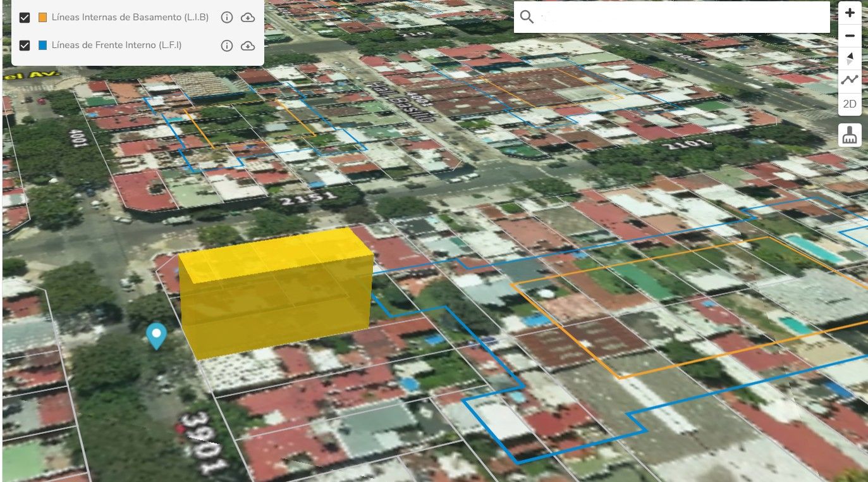This screenshot has height=482, width=868.
Task: Focus the address search input field
Action: point(680,17)
